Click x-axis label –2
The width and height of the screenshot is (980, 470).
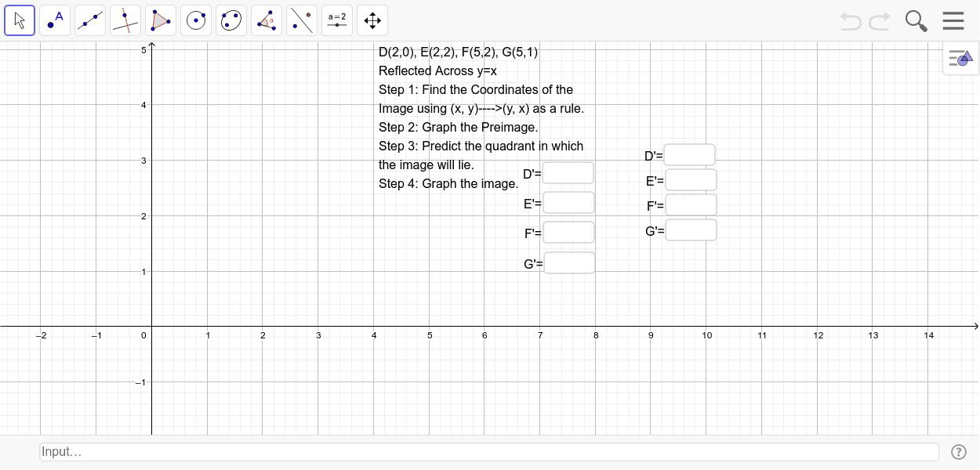coord(41,335)
